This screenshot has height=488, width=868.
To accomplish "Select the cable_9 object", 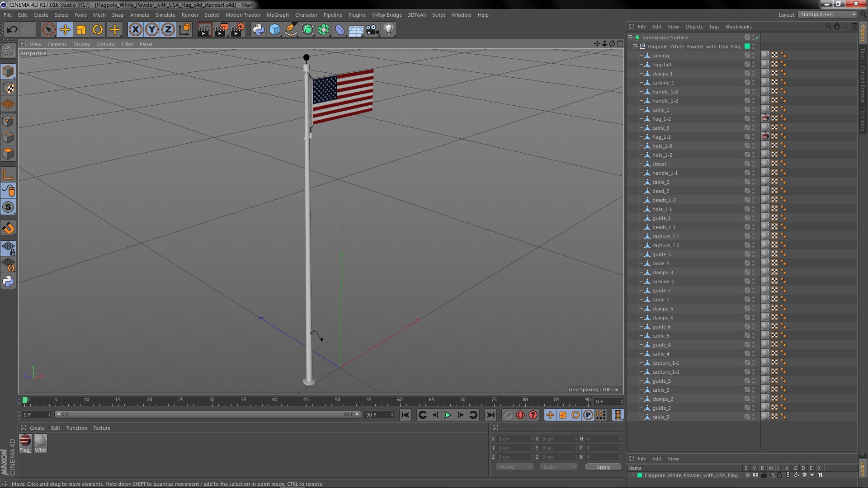I will (x=660, y=417).
